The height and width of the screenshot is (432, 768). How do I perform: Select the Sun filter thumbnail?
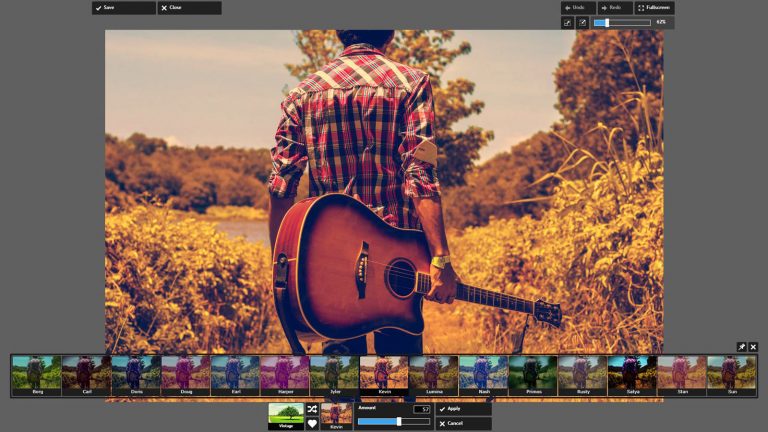[x=732, y=376]
